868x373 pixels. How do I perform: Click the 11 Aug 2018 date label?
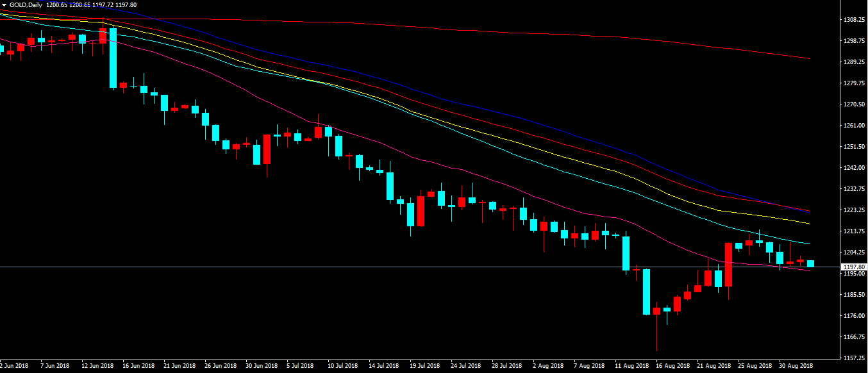click(631, 366)
